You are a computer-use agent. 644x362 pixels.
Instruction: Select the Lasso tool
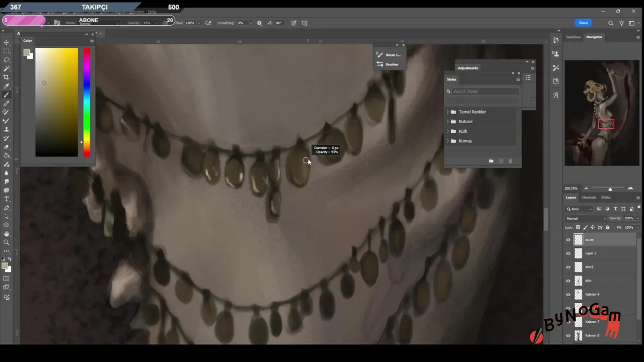7,60
